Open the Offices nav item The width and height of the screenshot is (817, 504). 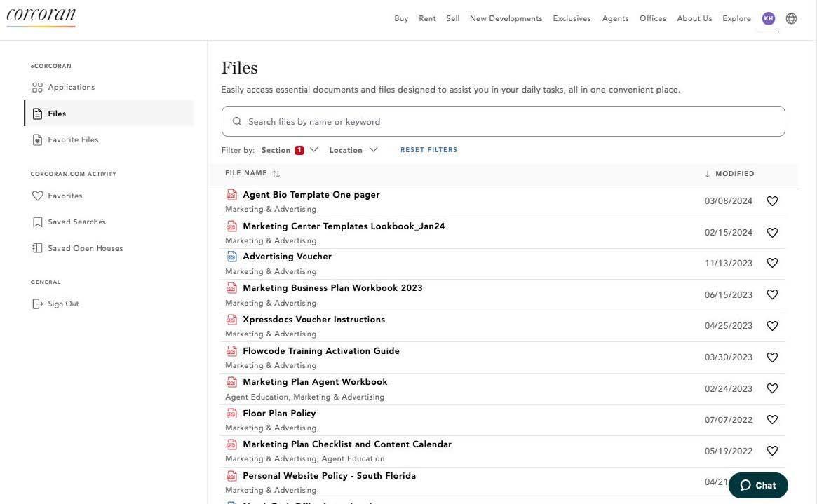pos(652,18)
